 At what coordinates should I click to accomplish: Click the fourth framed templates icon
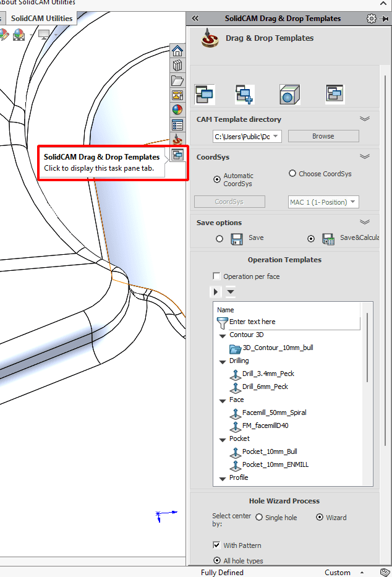334,93
